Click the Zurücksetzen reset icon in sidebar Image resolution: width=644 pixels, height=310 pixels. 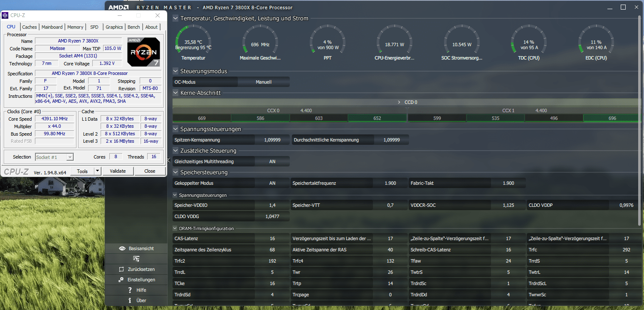pos(121,269)
